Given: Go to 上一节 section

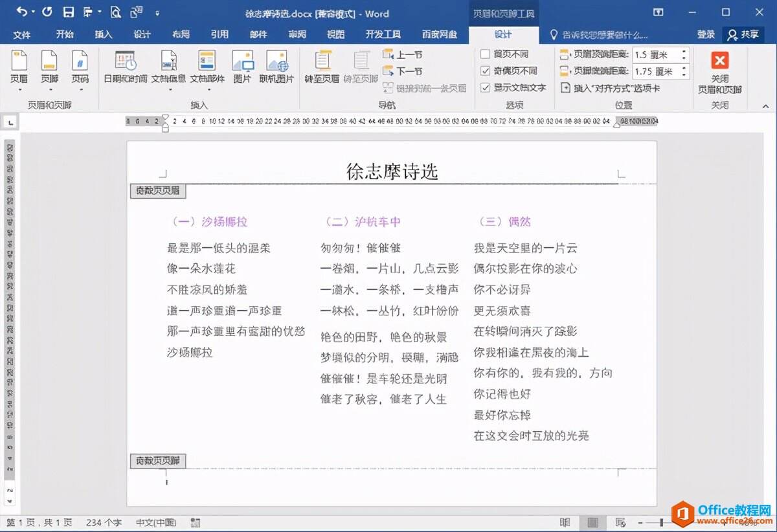Looking at the screenshot, I should click(403, 55).
